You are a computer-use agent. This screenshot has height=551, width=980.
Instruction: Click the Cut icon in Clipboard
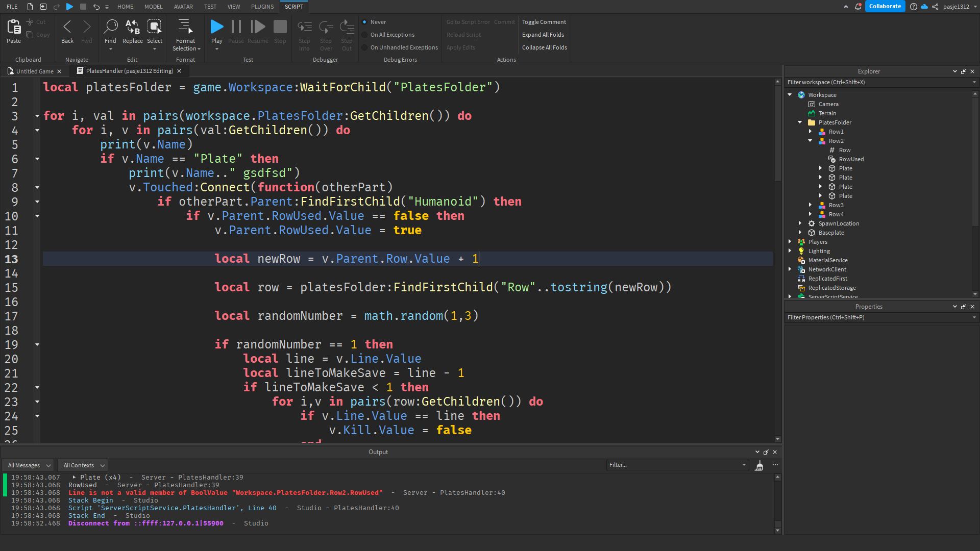pyautogui.click(x=30, y=22)
